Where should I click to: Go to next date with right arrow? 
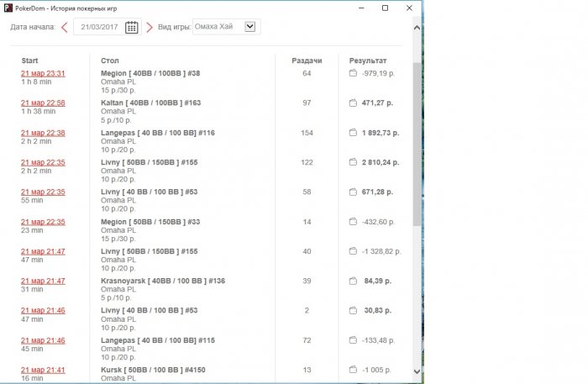click(x=150, y=27)
